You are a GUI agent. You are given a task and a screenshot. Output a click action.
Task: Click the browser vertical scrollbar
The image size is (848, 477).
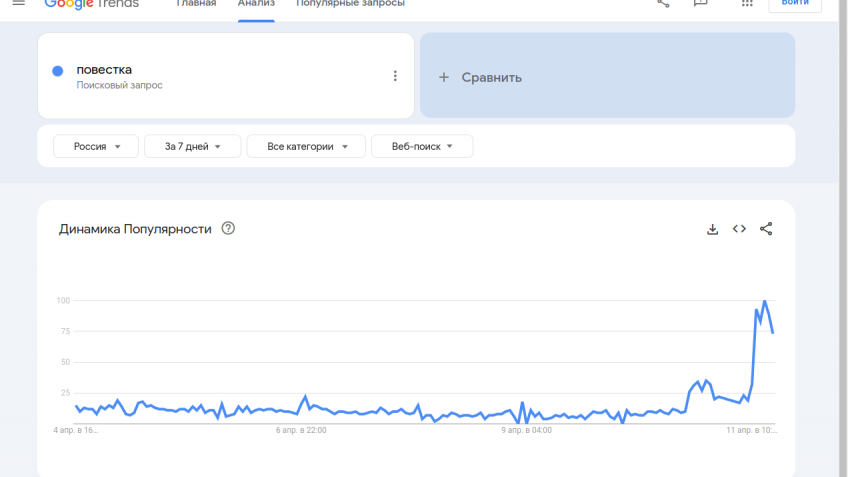click(x=843, y=238)
